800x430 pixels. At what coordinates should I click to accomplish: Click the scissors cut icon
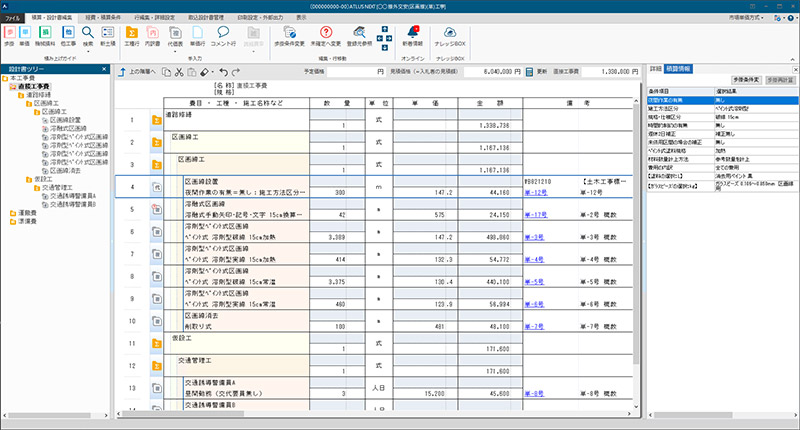point(177,73)
